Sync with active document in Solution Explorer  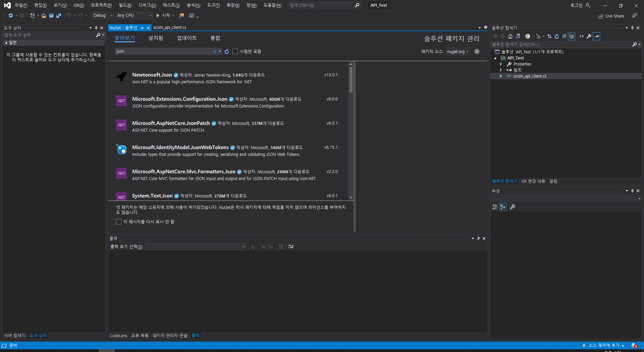click(x=549, y=36)
